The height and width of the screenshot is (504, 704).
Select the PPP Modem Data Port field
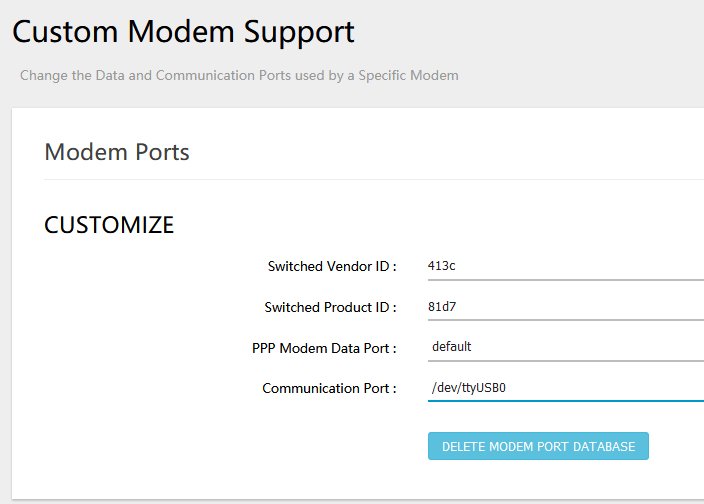tap(566, 347)
